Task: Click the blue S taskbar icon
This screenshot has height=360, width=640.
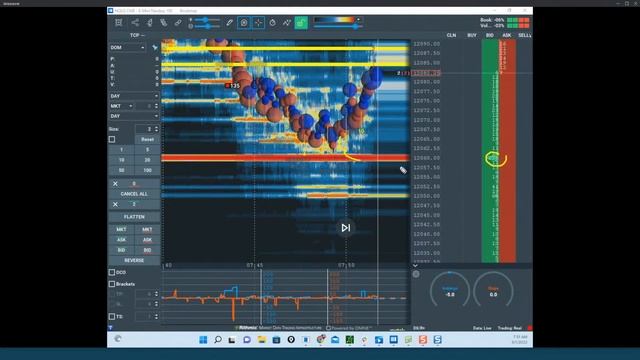Action: 438,340
